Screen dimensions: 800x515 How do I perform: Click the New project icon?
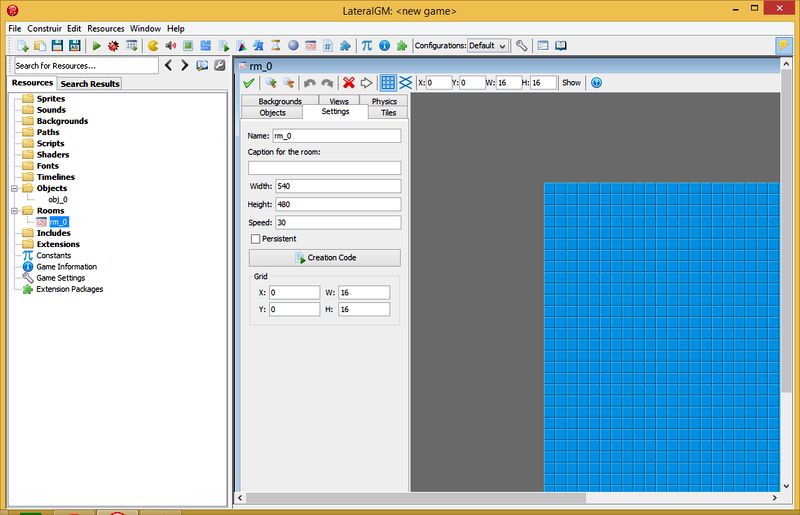click(x=22, y=46)
